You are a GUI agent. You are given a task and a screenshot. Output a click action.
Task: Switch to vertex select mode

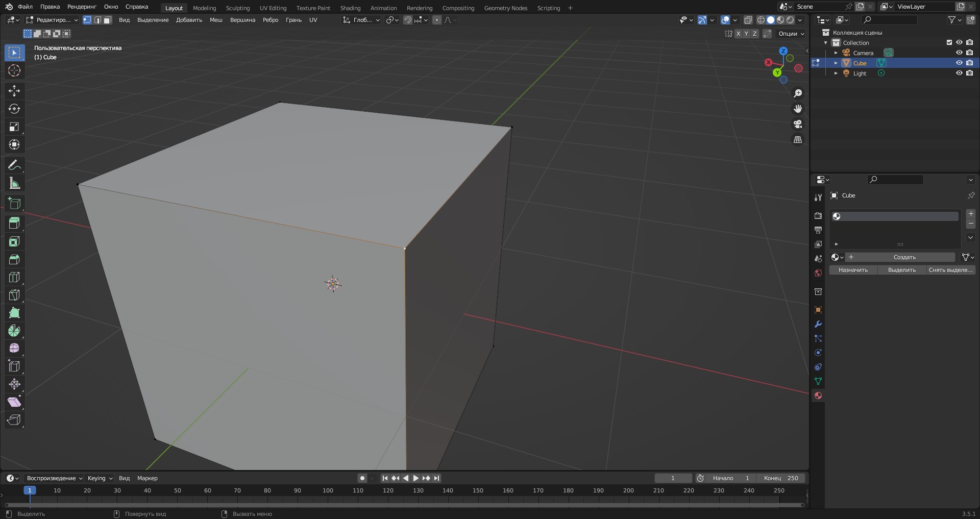point(87,20)
